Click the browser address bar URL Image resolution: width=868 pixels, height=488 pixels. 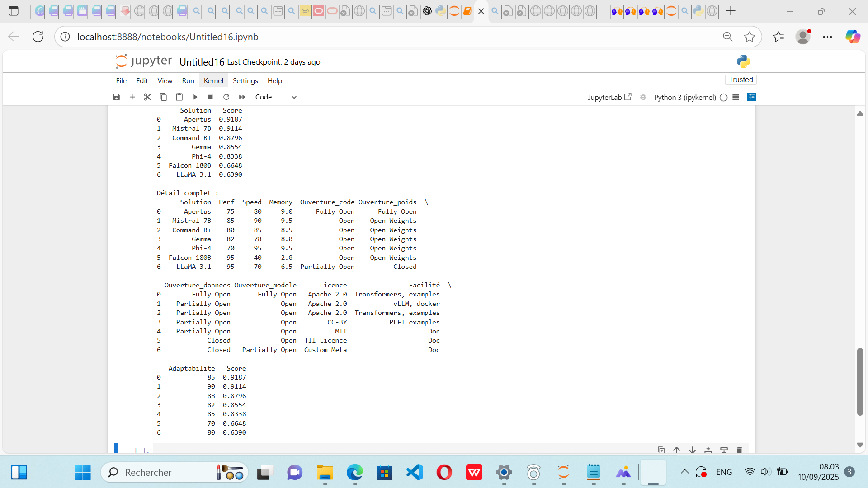point(168,37)
